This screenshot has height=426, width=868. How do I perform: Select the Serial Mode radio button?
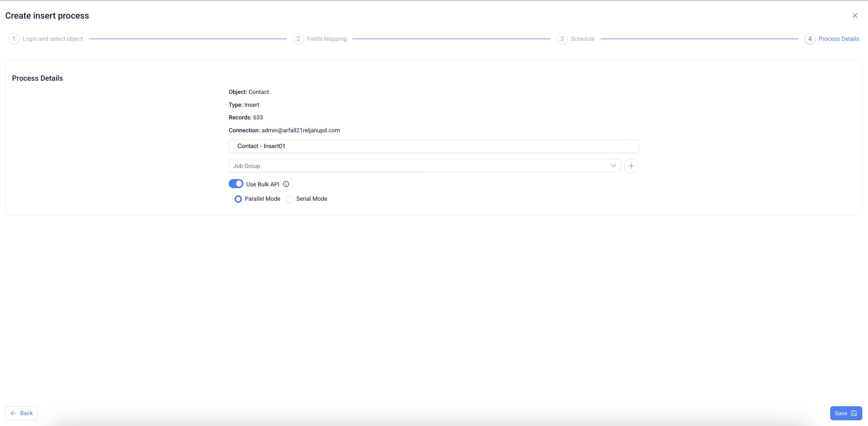coord(290,199)
